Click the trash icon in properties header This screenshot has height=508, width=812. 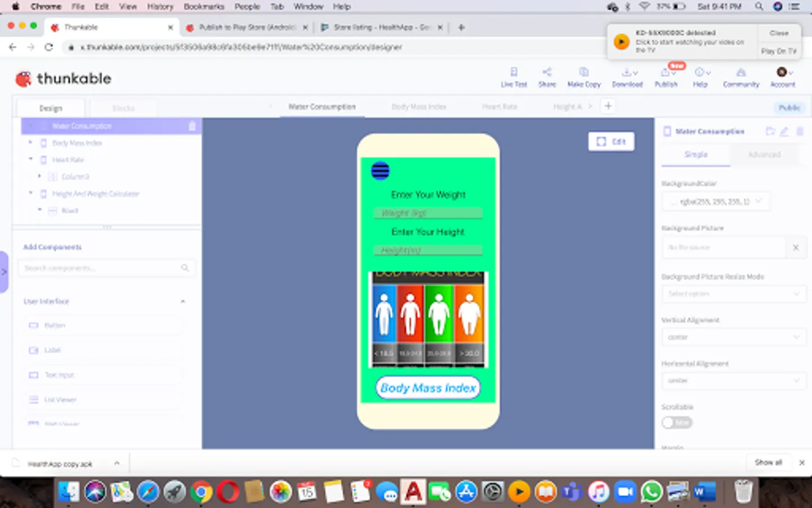(x=800, y=131)
